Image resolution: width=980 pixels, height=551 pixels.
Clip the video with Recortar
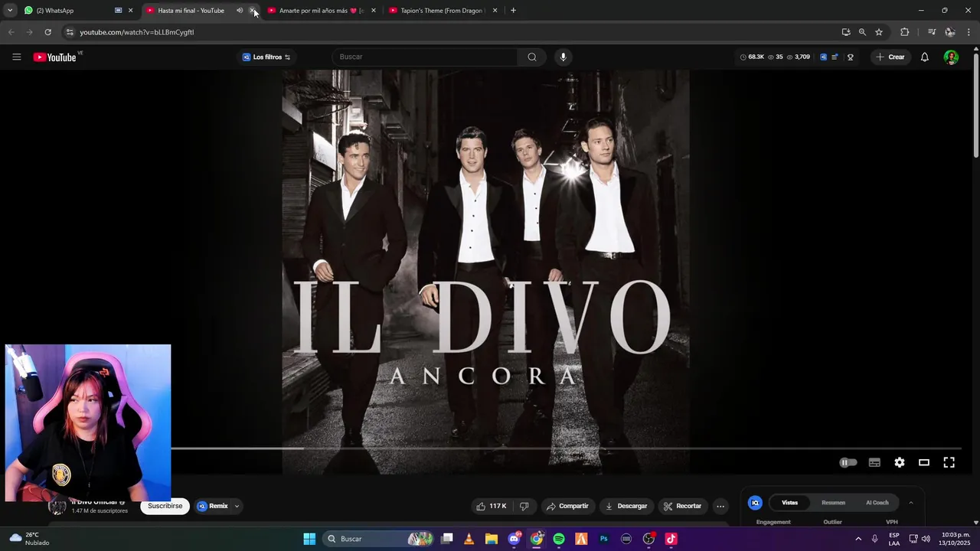pyautogui.click(x=682, y=506)
